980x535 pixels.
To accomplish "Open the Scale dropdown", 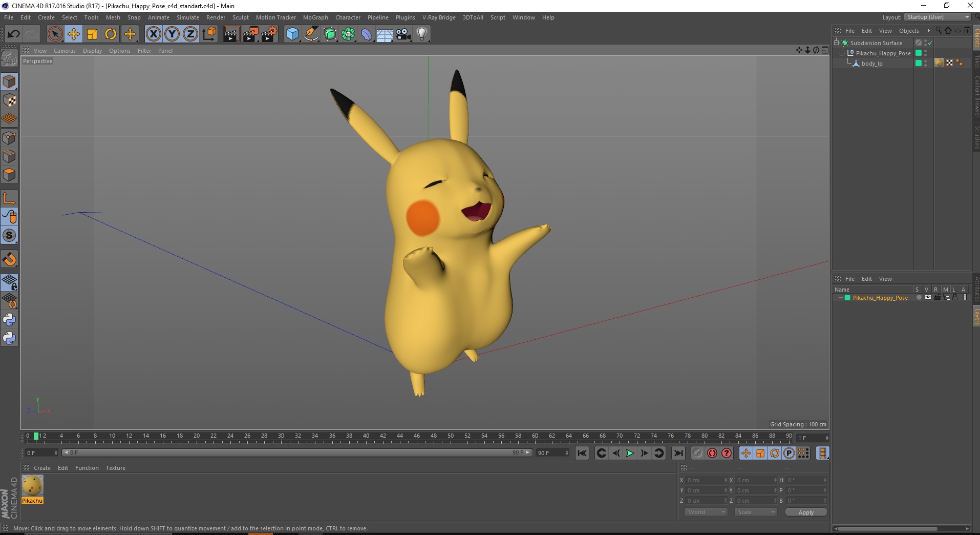I will pyautogui.click(x=756, y=512).
